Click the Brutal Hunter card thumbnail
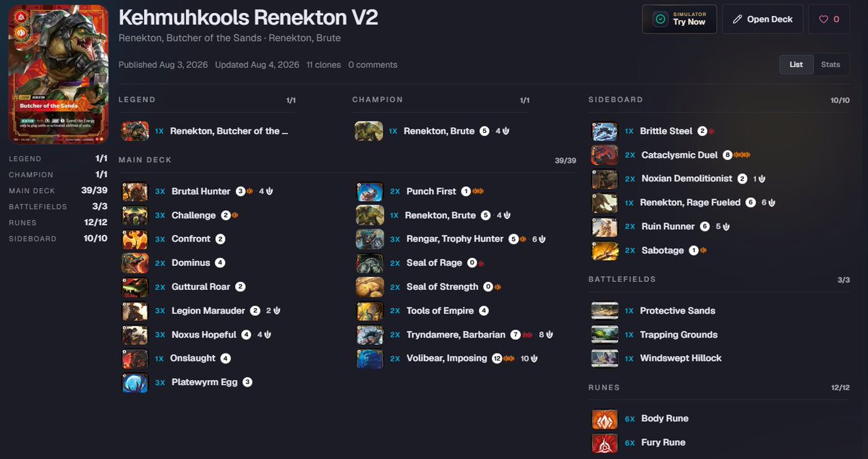This screenshot has height=459, width=868. pos(135,192)
